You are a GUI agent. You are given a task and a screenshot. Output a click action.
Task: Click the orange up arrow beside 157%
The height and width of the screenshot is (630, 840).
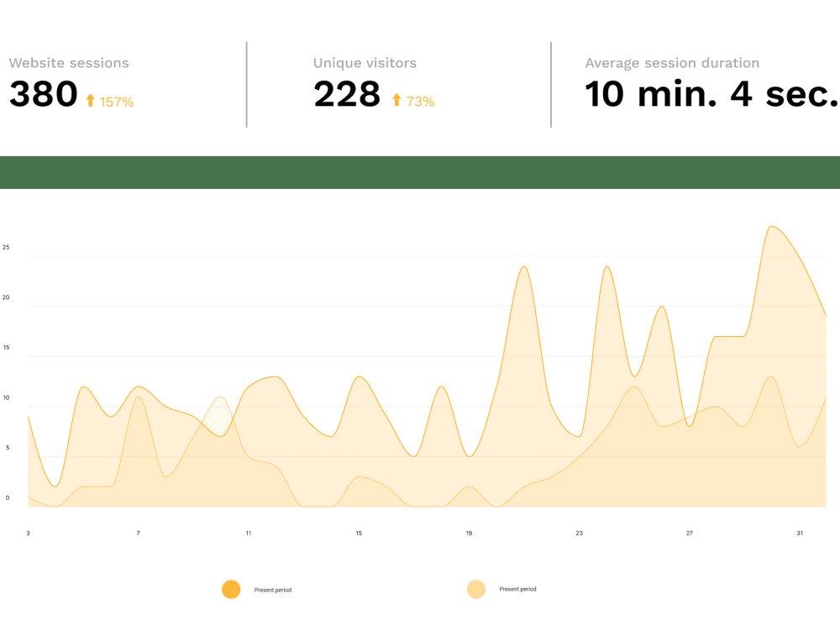tap(91, 100)
